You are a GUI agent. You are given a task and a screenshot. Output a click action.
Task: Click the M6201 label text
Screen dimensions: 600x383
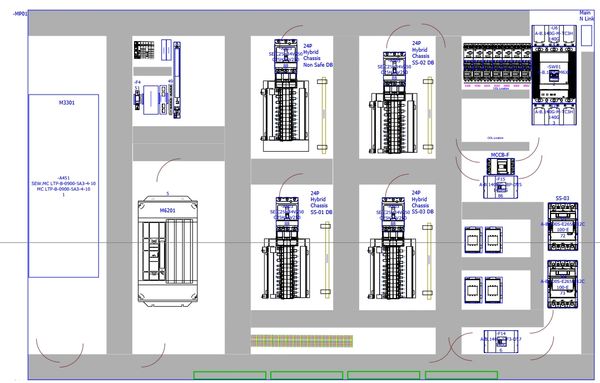pos(168,210)
